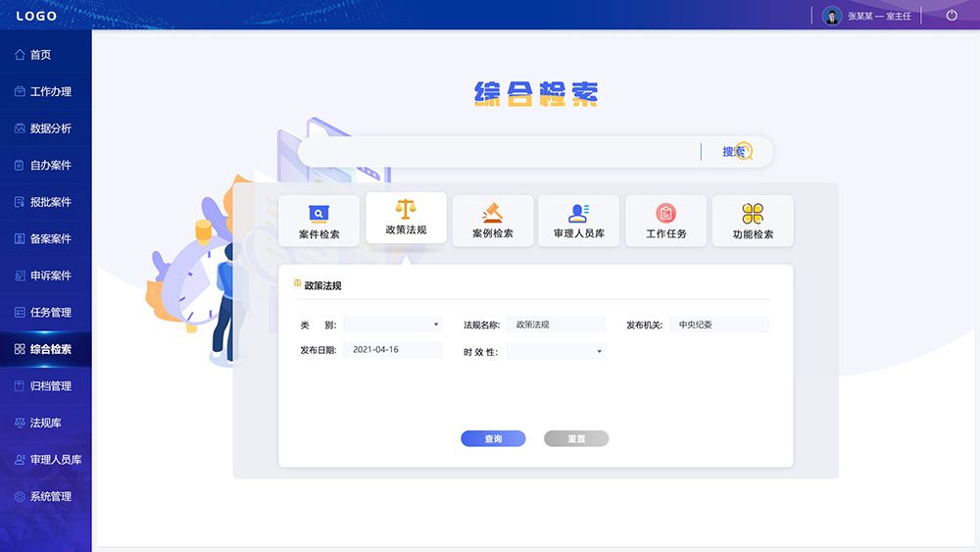Click the 案件检索 screen-search icon
The image size is (980, 552).
(x=318, y=214)
